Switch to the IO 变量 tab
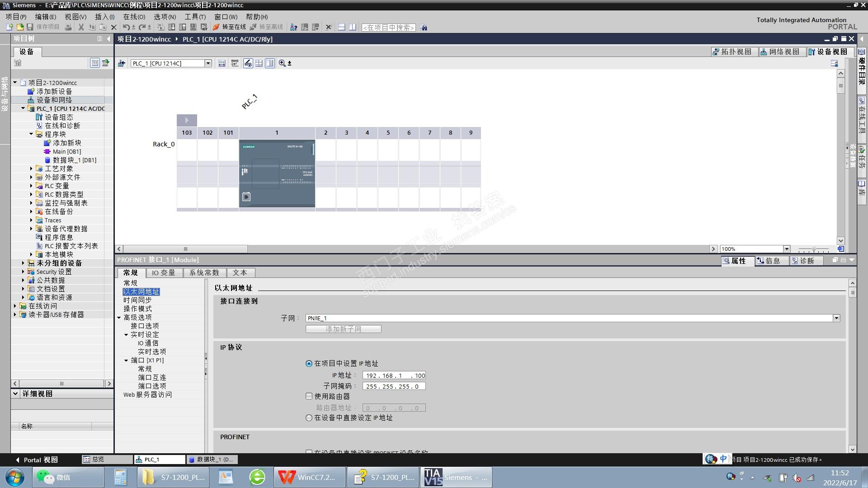 pos(163,273)
